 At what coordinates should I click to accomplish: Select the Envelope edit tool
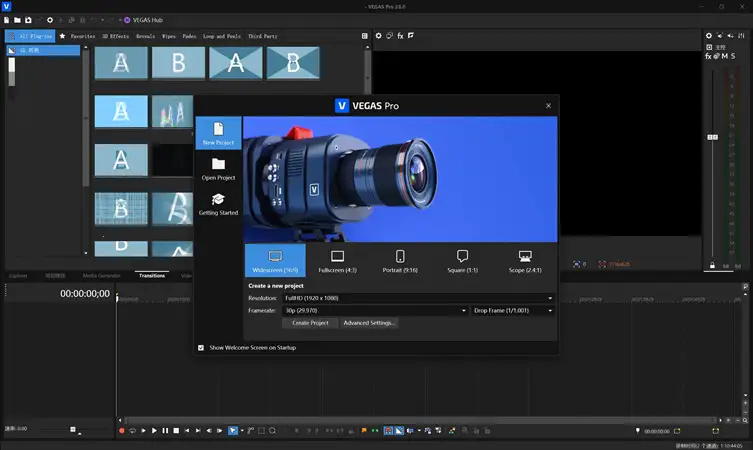(251, 431)
